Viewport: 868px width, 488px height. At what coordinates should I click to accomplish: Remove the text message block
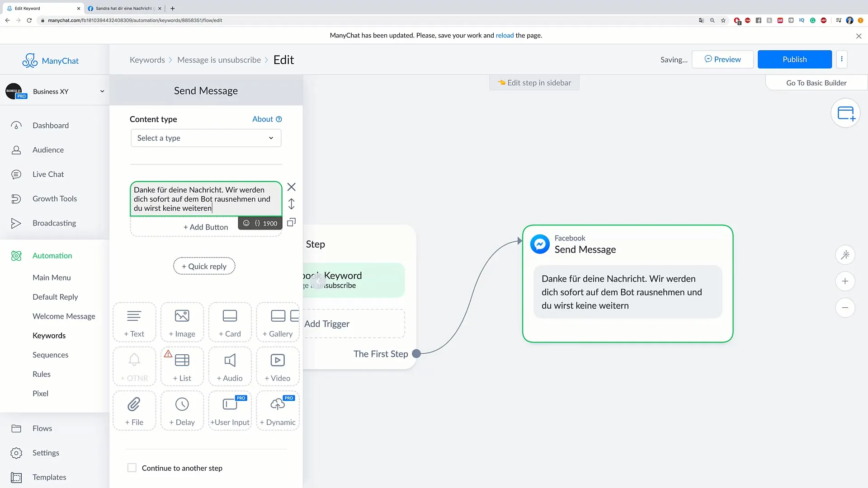(292, 187)
